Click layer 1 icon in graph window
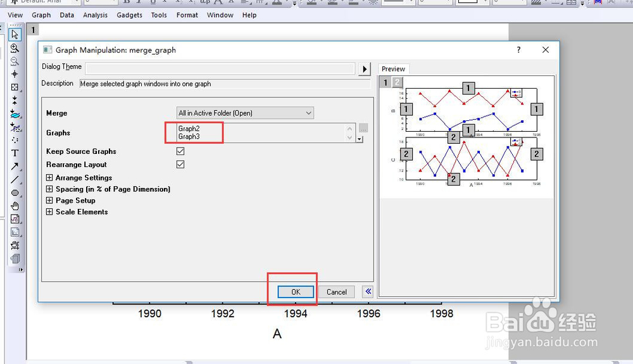Image resolution: width=633 pixels, height=364 pixels. point(33,30)
